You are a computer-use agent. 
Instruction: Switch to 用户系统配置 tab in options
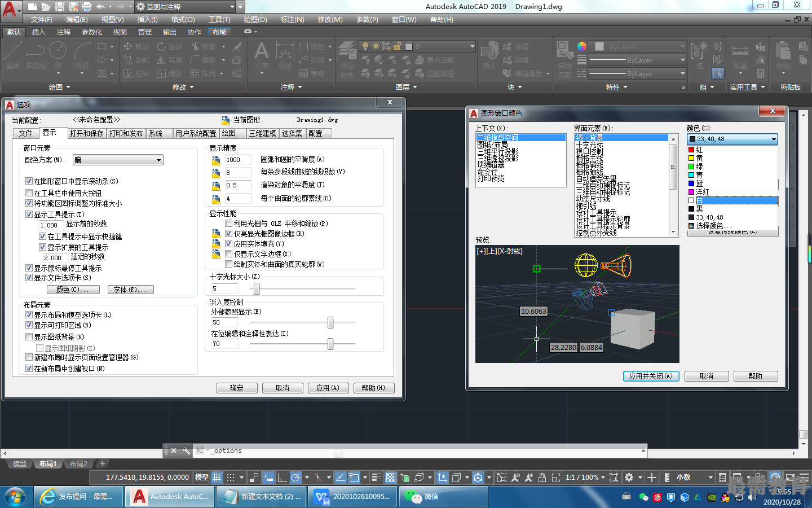tap(196, 133)
